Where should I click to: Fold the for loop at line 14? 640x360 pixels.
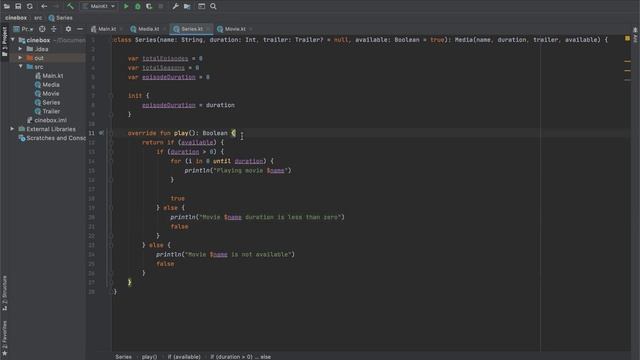point(111,161)
